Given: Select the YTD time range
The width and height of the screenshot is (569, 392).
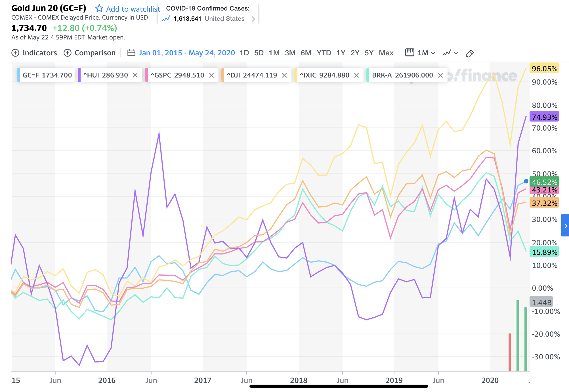Looking at the screenshot, I should point(324,53).
